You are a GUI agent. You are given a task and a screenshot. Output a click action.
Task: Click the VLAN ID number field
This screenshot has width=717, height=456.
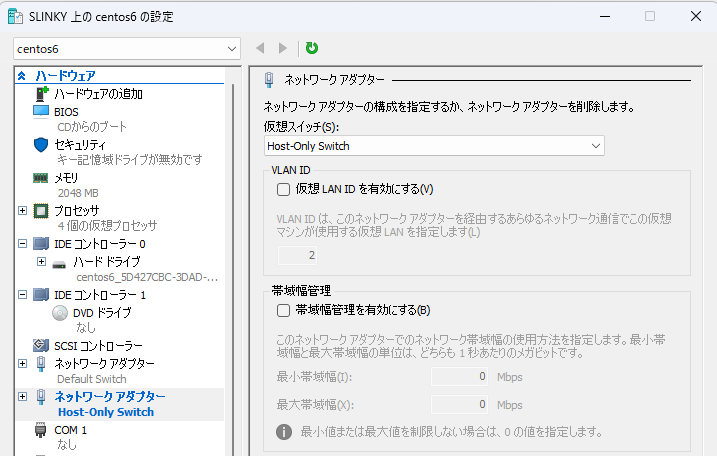(297, 255)
